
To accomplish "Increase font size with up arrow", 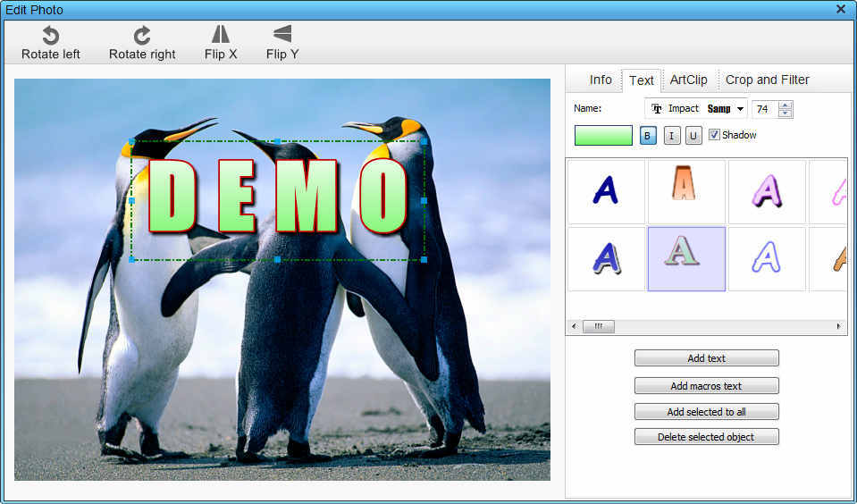I will 786,105.
